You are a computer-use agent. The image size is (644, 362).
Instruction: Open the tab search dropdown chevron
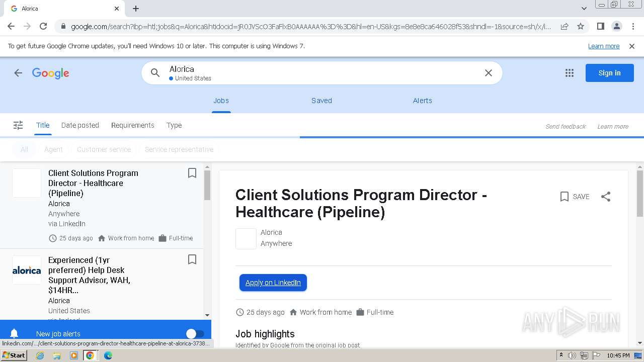tap(584, 9)
